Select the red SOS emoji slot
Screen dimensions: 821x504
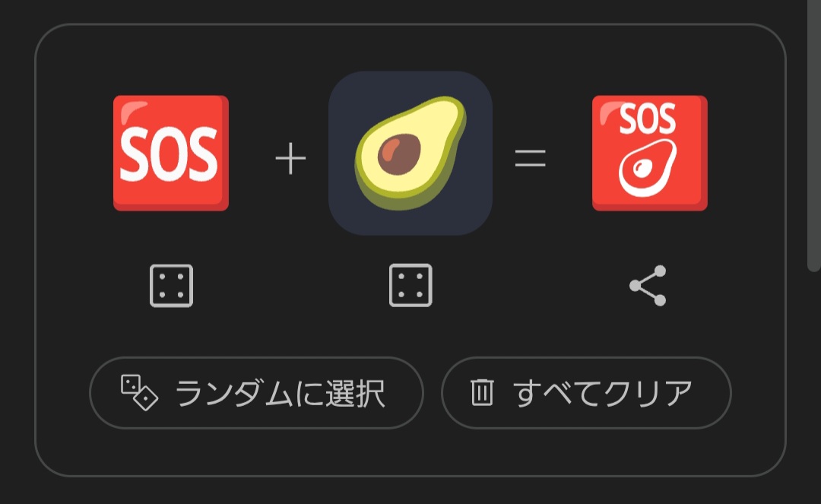coord(171,153)
